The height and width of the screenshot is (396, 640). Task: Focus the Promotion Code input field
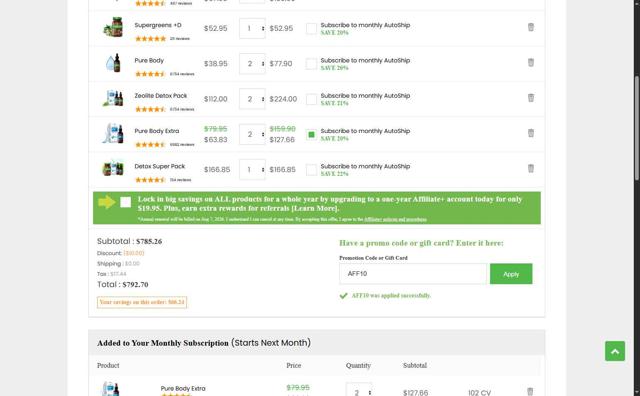click(x=413, y=274)
